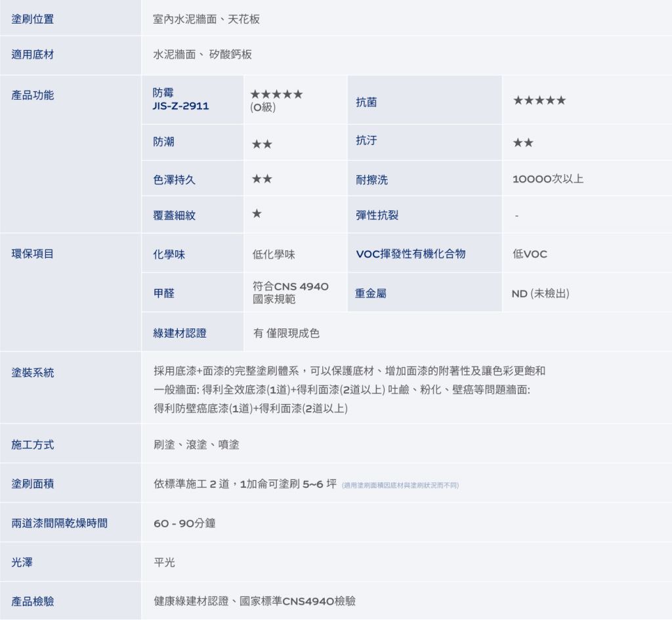Click the two-star rating for 防潮
This screenshot has height=620, width=672.
[262, 144]
